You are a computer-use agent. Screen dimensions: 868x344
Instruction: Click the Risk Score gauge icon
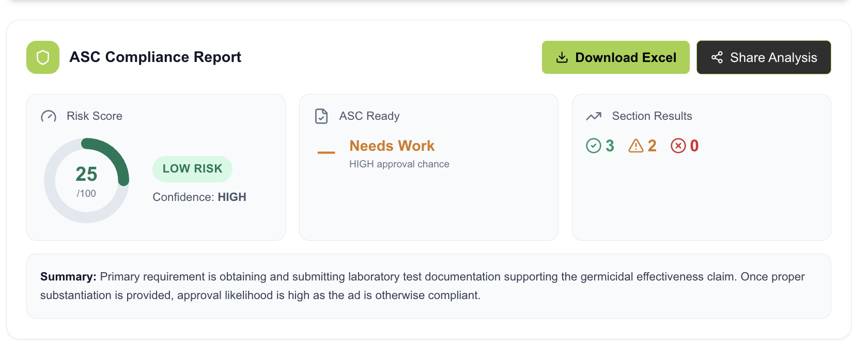click(x=49, y=116)
